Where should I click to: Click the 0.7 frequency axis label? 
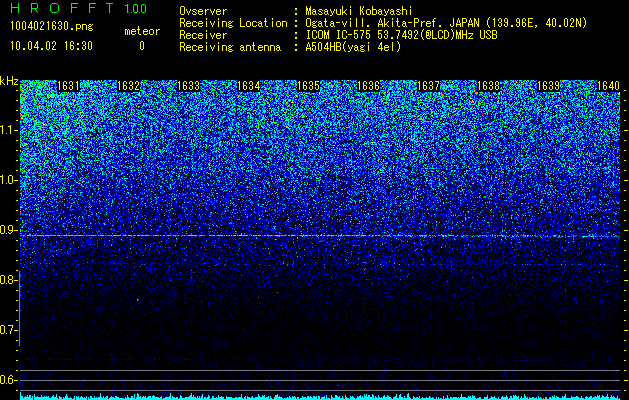point(9,330)
